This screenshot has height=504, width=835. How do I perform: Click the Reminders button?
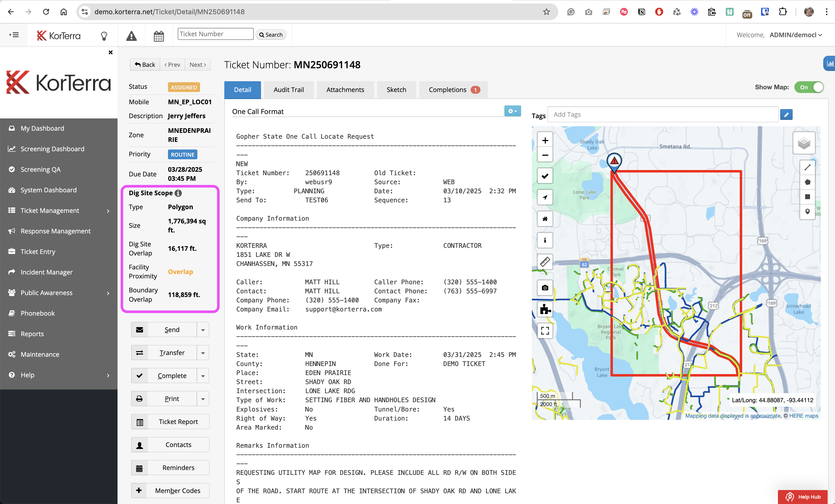[x=170, y=468]
